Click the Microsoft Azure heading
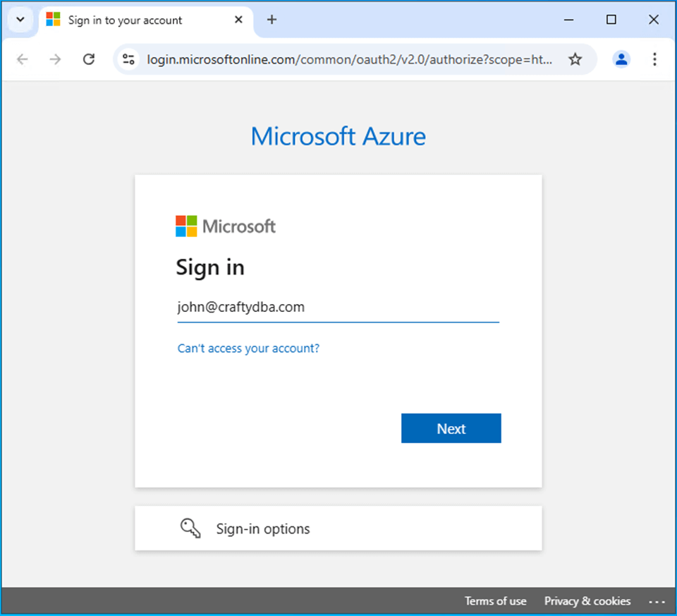The width and height of the screenshot is (677, 616). pyautogui.click(x=338, y=136)
